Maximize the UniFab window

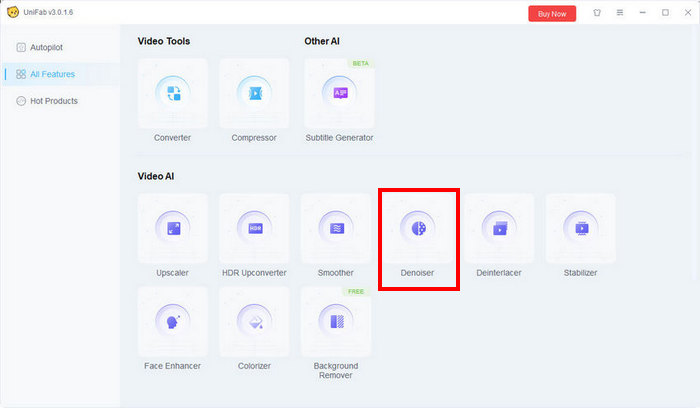tap(665, 13)
